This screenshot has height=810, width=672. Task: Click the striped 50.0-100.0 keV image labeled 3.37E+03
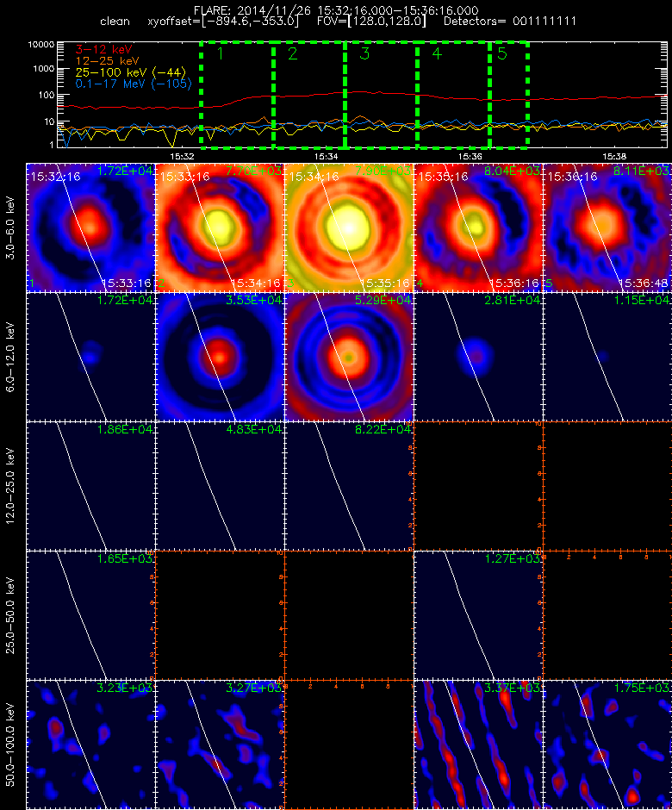click(x=478, y=745)
